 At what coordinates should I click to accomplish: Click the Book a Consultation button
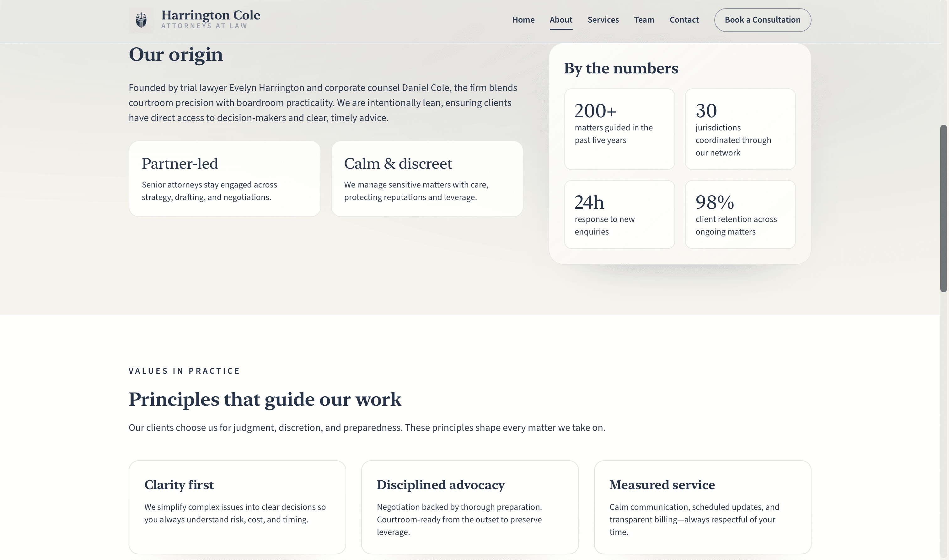pos(763,20)
